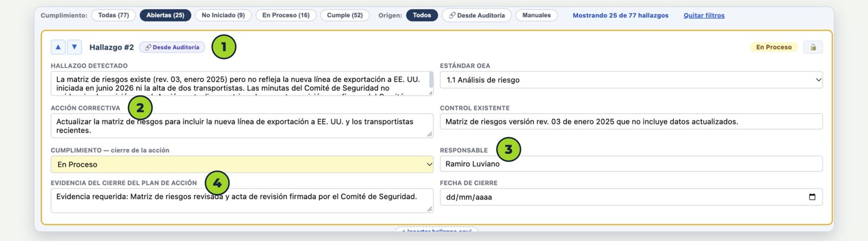The height and width of the screenshot is (241, 868).
Task: Move Hallazgo #2 down with the arrow
Action: coord(74,47)
